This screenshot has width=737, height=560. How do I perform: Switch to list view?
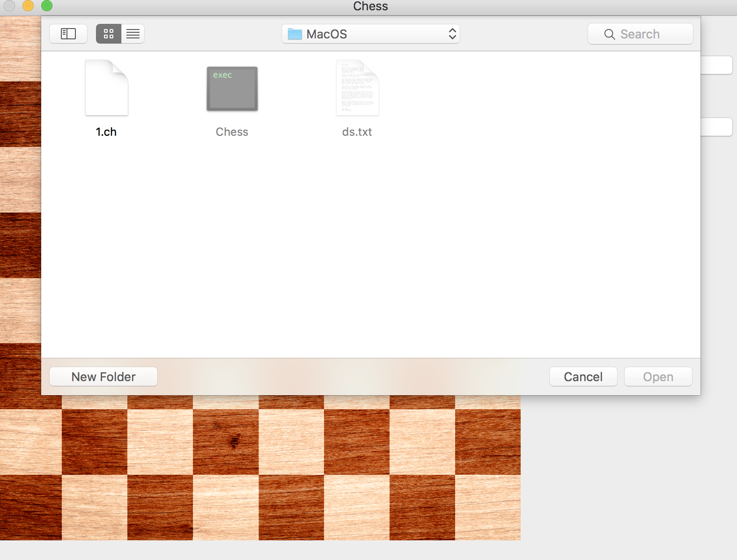[133, 34]
